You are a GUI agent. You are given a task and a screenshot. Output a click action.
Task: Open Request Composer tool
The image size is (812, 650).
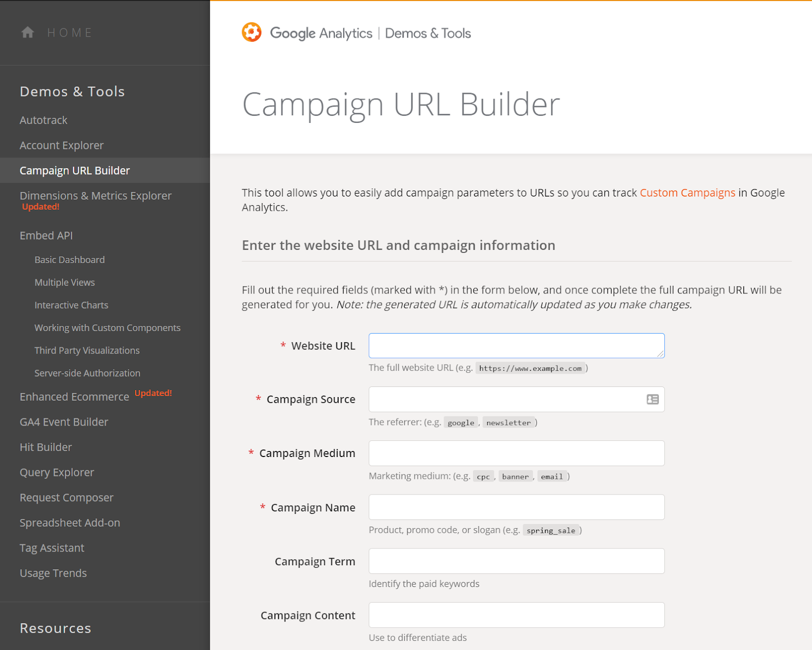(66, 498)
